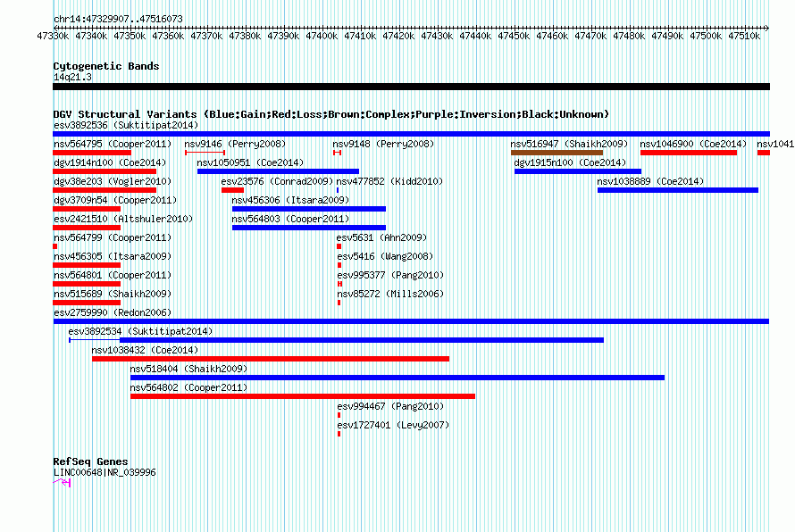The width and height of the screenshot is (795, 532).
Task: Click the 14q21.3 band name text
Action: click(x=72, y=77)
